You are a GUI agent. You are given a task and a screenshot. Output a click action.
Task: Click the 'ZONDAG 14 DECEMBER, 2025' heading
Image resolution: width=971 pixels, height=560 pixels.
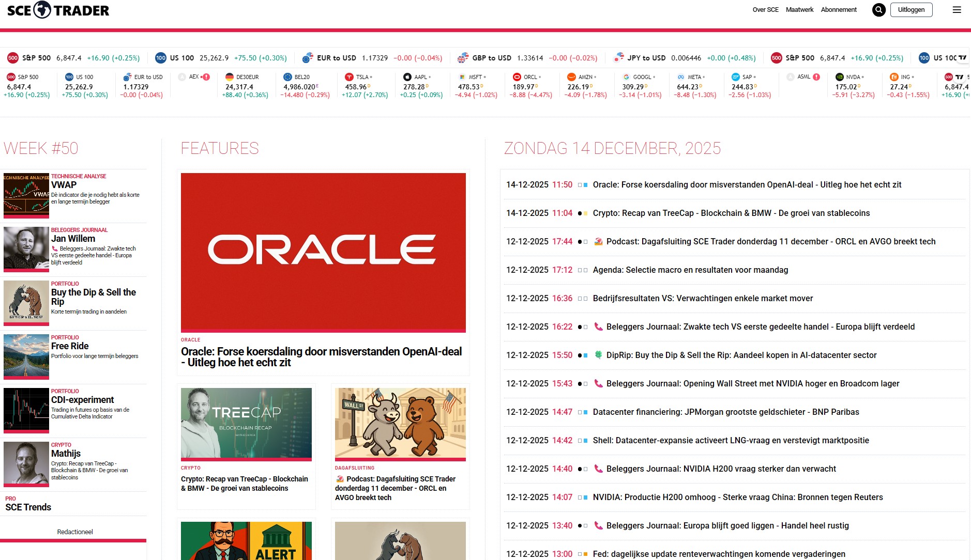612,148
